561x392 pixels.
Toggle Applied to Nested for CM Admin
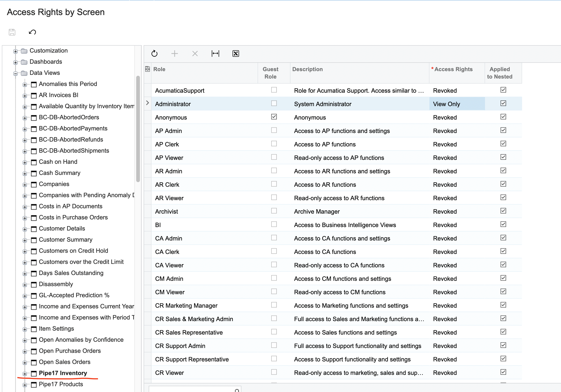[503, 278]
